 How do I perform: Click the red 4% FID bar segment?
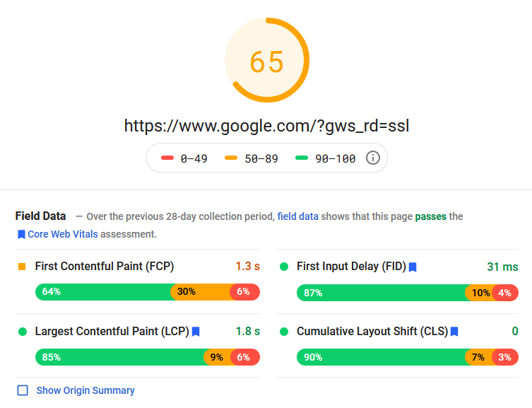click(506, 293)
